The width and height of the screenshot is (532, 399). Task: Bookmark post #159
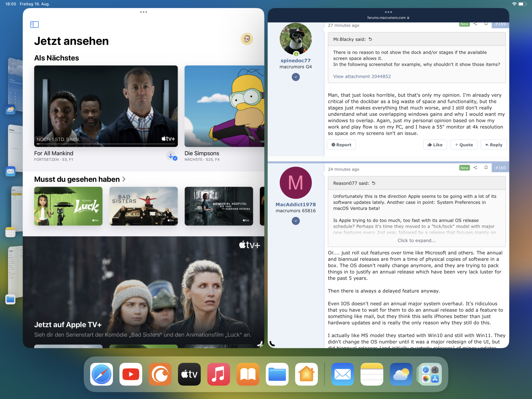(486, 24)
